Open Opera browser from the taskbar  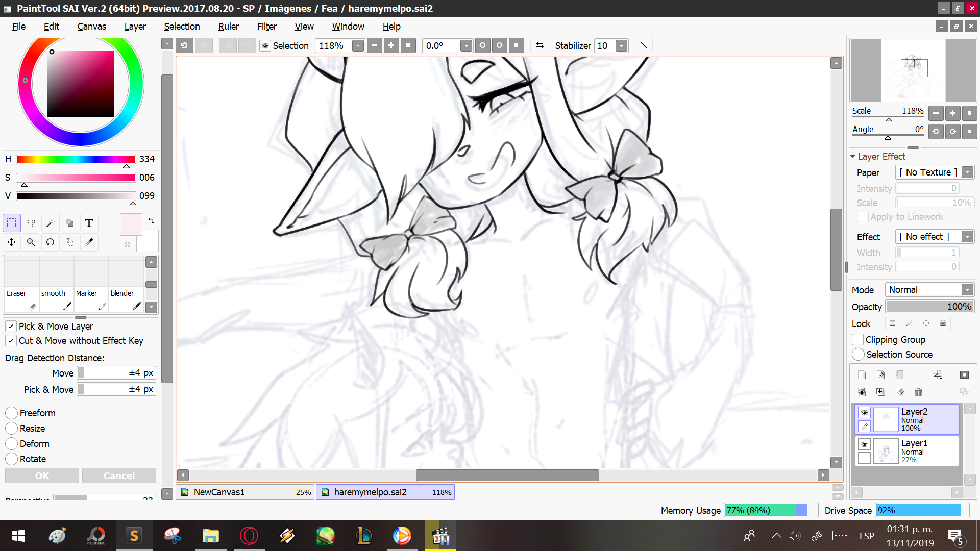point(249,536)
